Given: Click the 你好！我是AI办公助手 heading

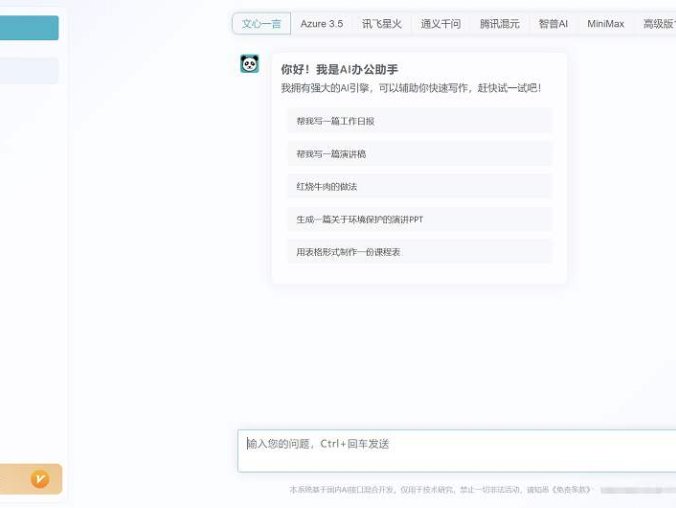Looking at the screenshot, I should click(x=339, y=69).
